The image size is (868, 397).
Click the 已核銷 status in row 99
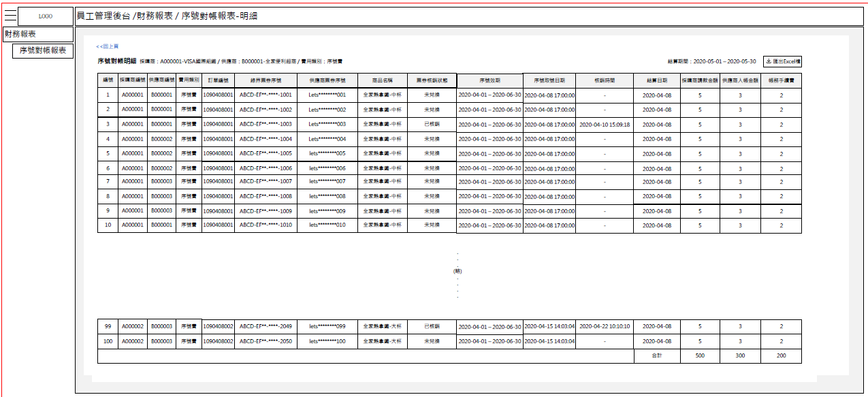432,327
